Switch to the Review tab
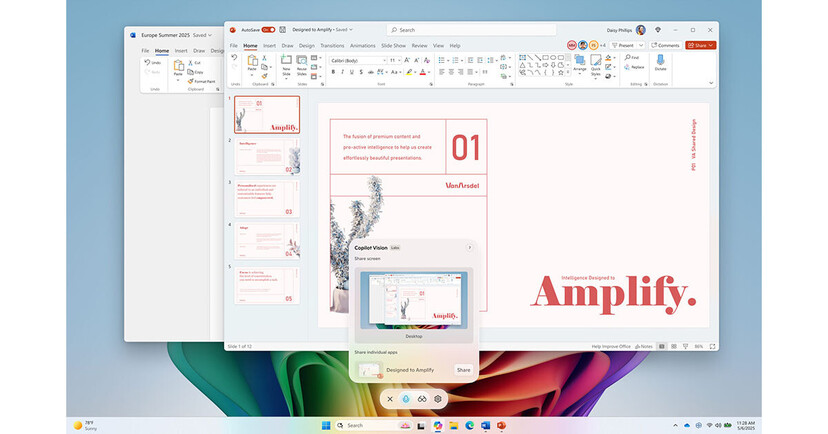The image size is (828, 434). (419, 46)
